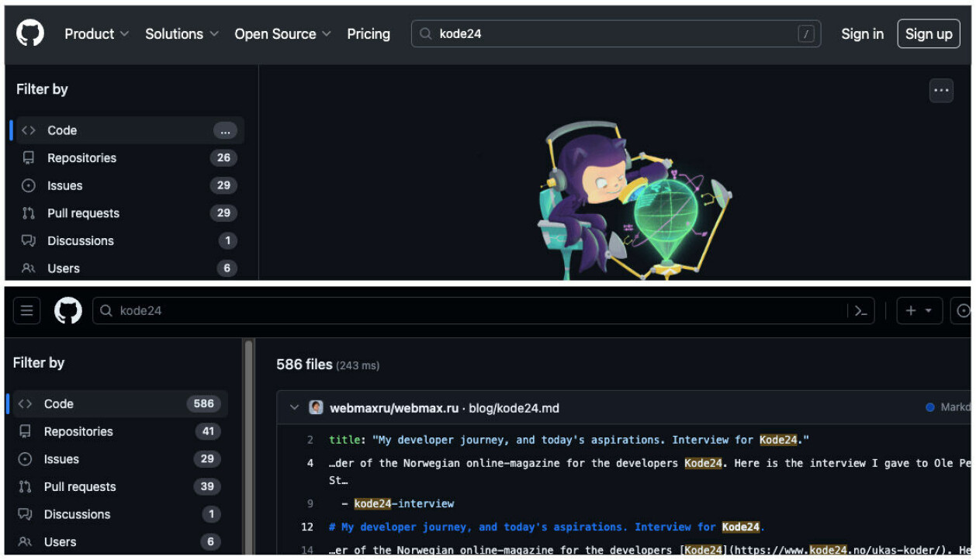This screenshot has width=976, height=560.
Task: Open the three-dot options button above the Mona illustration
Action: coord(941,91)
